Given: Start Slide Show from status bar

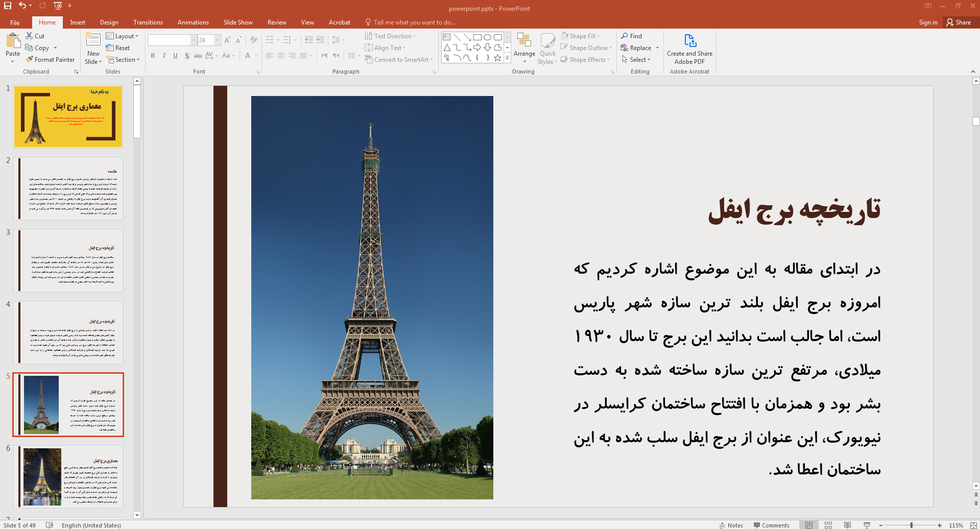Looking at the screenshot, I should pos(867,525).
